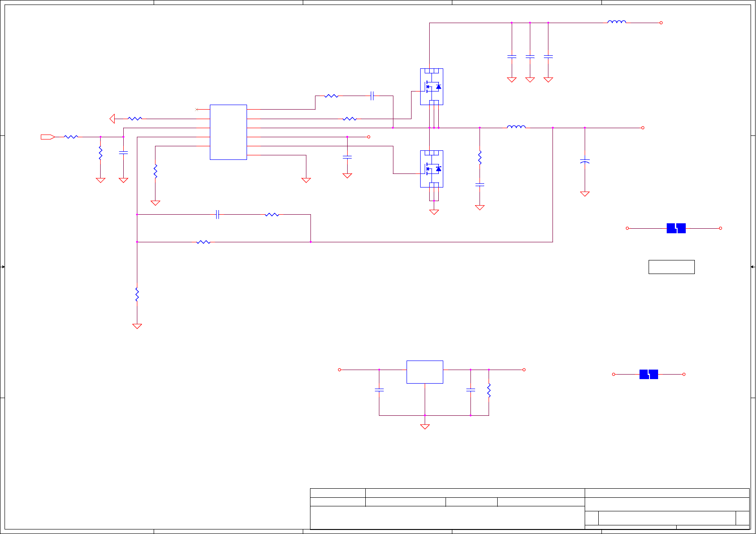Click the no-connect X mark on the controller
This screenshot has width=756, height=534.
[x=197, y=110]
